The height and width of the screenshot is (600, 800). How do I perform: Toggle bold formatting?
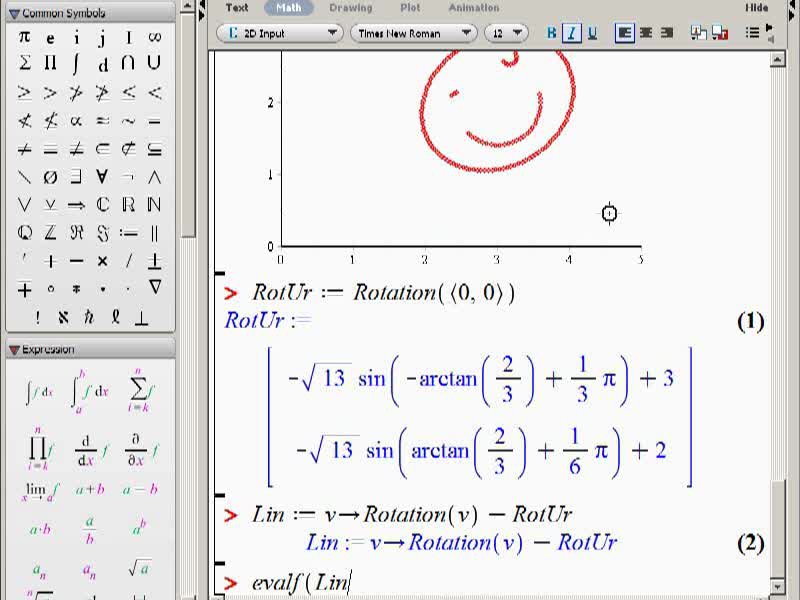[x=552, y=33]
